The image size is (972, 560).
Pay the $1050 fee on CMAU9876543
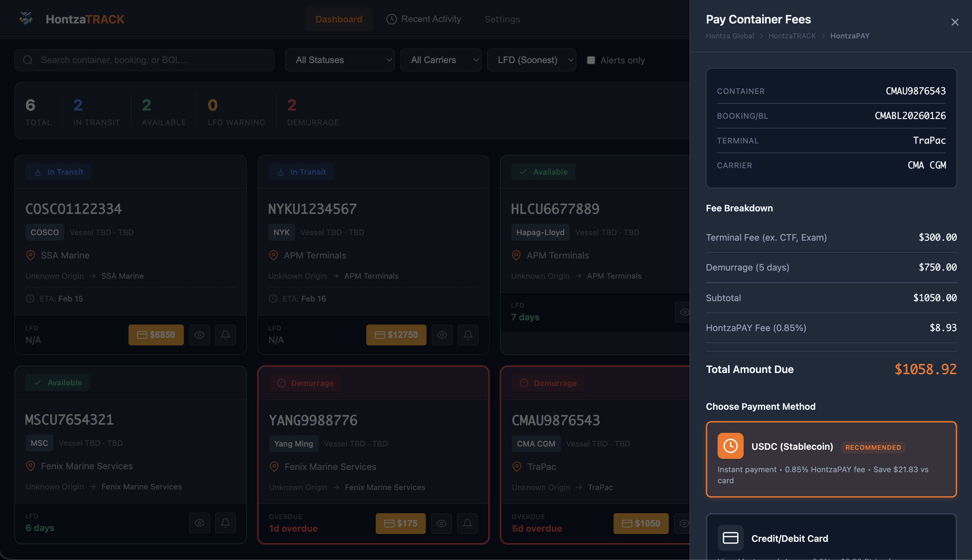641,524
